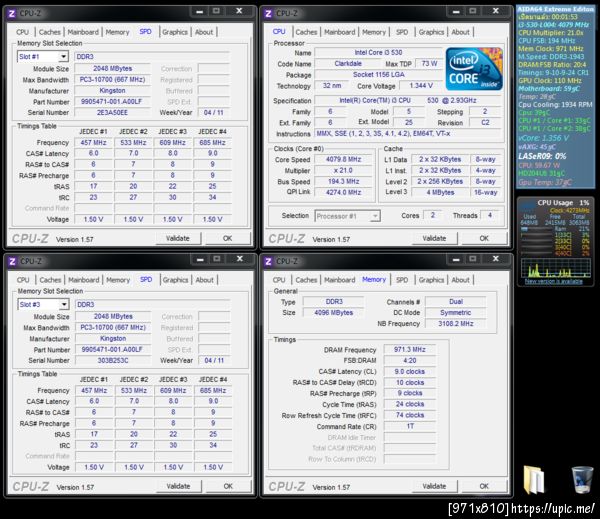Close the CPU-Z window showing Slot #1
600x519 pixels.
(240, 11)
